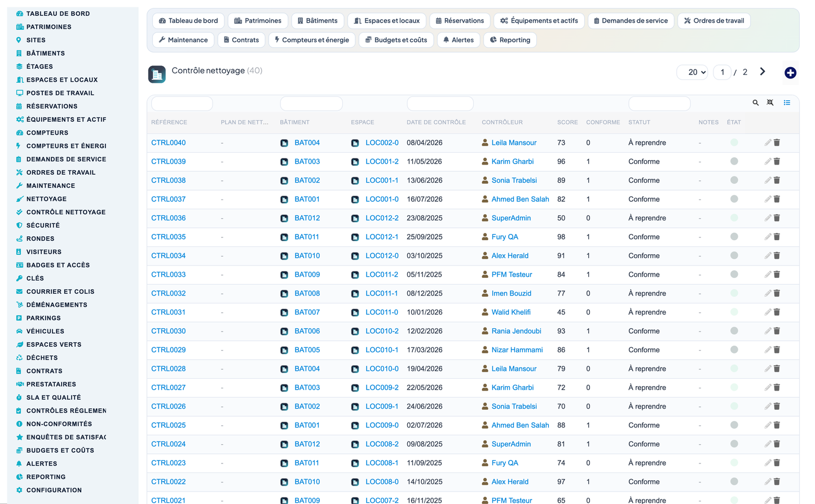The height and width of the screenshot is (504, 815).
Task: Toggle the État indicator for CTRL0040
Action: click(734, 143)
